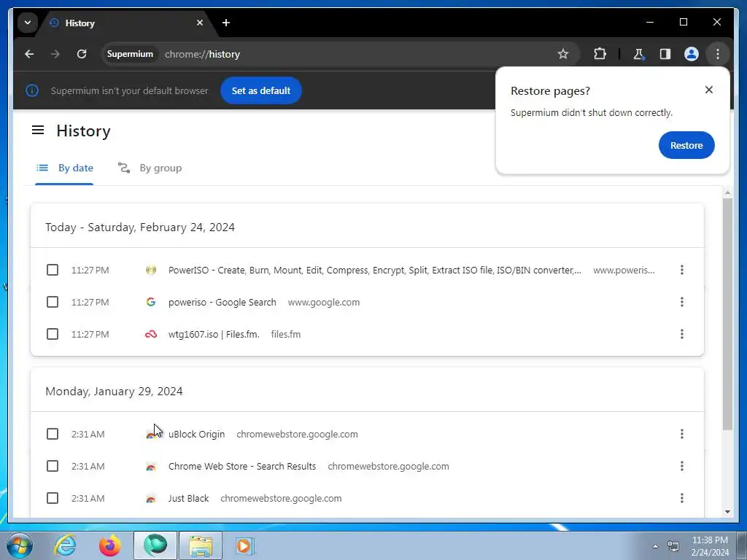Viewport: 747px width, 560px height.
Task: Open Windows Explorer from the taskbar
Action: coord(201,545)
